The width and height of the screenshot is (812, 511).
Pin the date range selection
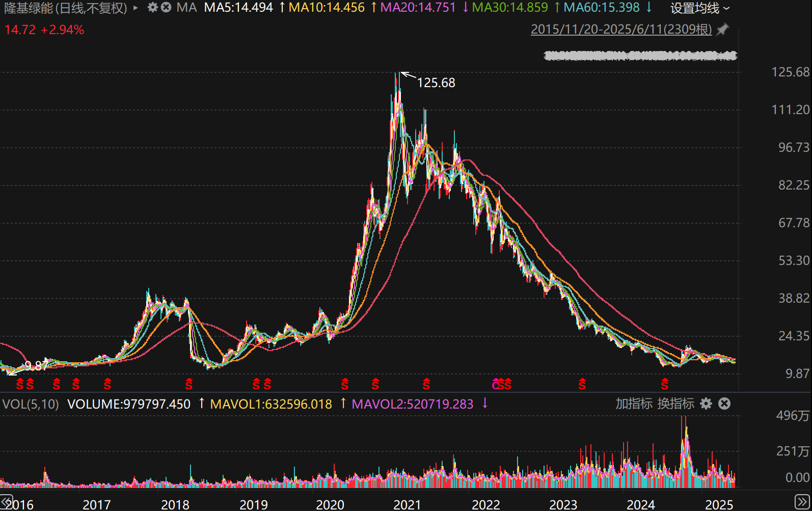[722, 30]
